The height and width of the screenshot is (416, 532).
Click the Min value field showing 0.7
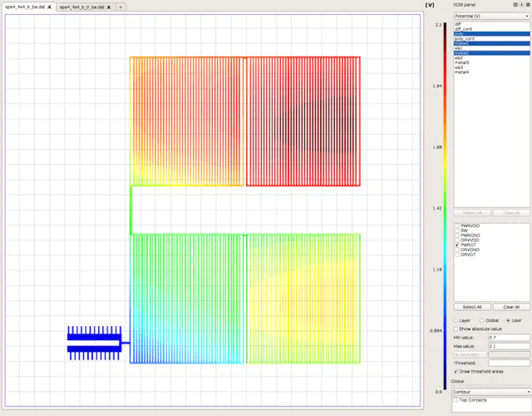[509, 338]
